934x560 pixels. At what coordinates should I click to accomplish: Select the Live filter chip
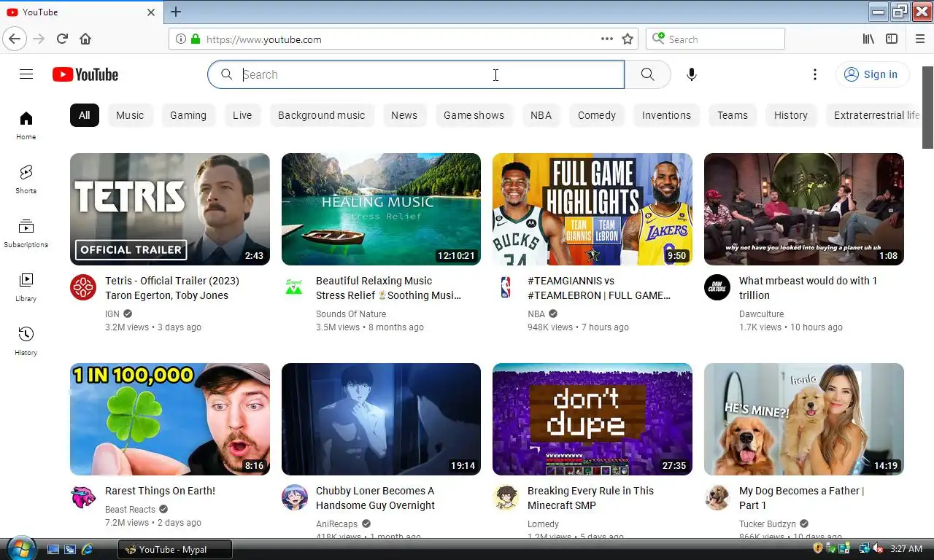(x=242, y=115)
